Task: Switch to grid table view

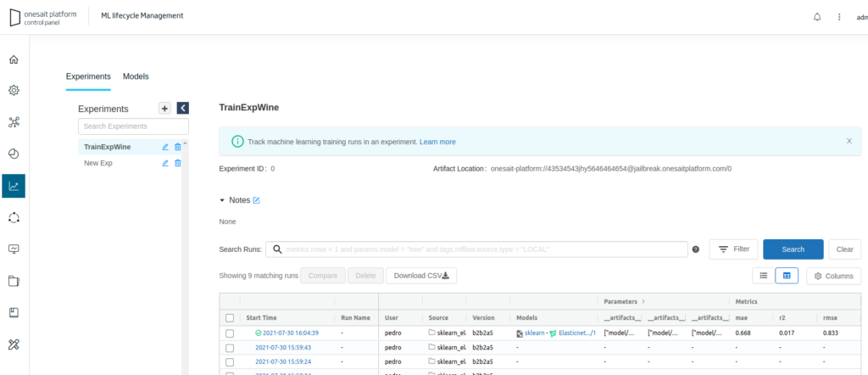Action: coord(787,275)
